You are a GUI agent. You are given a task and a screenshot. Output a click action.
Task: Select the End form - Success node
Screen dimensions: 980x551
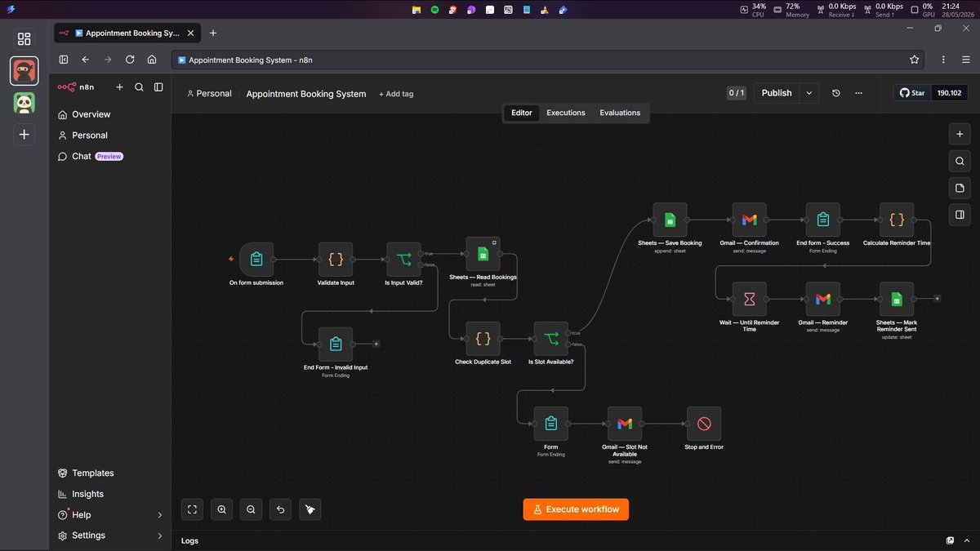point(822,220)
